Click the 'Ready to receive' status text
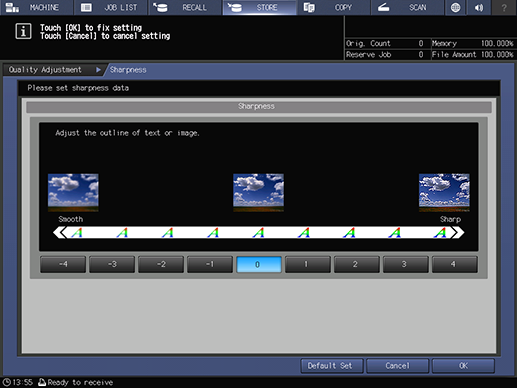The image size is (517, 388). click(x=80, y=382)
